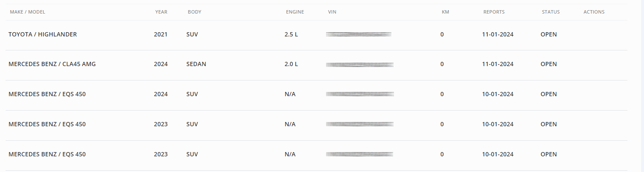
Task: Open the Toyota / Highlander row
Action: (317, 35)
